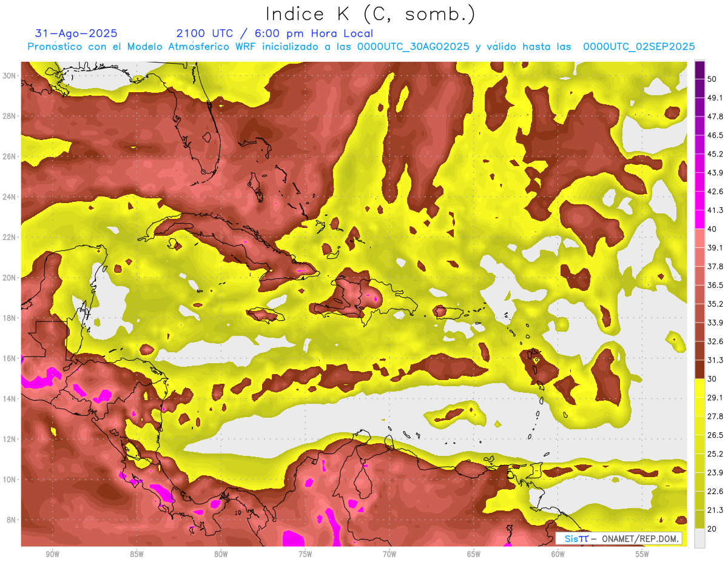
Task: Click the colorbar value '32.6'
Action: (x=715, y=342)
